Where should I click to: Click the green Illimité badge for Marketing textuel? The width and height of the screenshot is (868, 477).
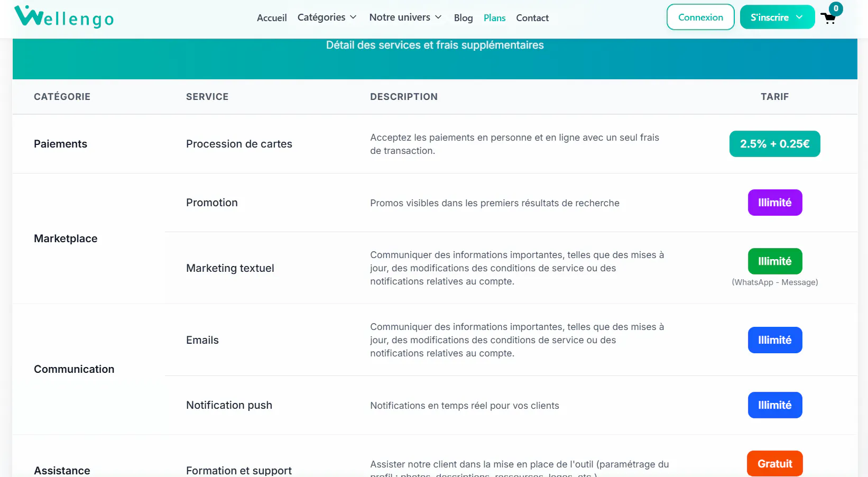point(775,261)
